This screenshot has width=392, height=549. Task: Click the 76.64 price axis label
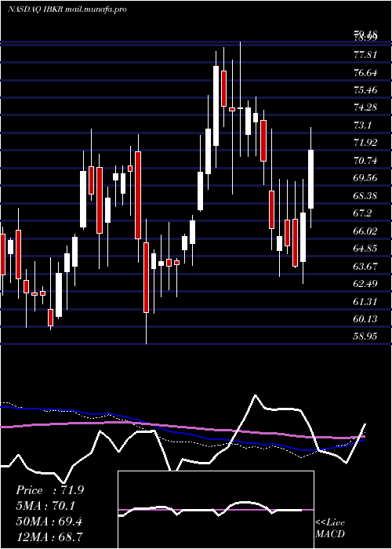coord(365,72)
